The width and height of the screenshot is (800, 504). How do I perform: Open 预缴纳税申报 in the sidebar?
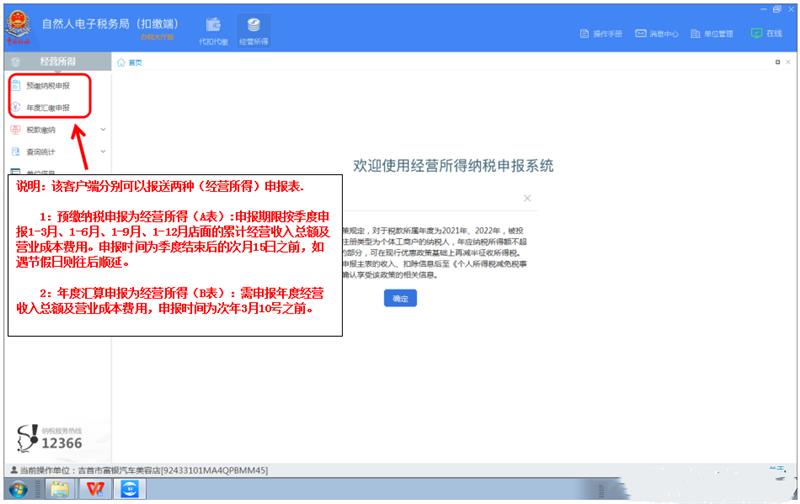point(48,86)
